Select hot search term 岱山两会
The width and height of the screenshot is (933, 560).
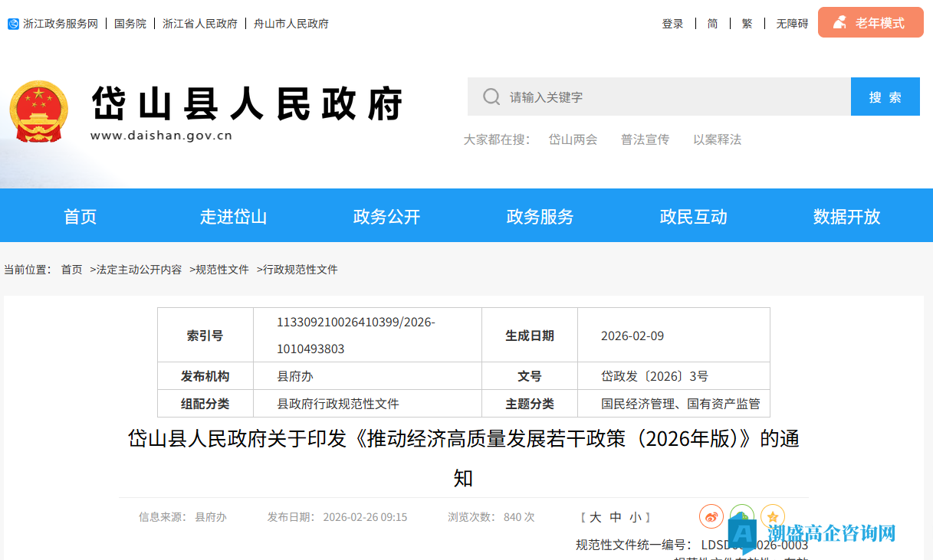[573, 139]
